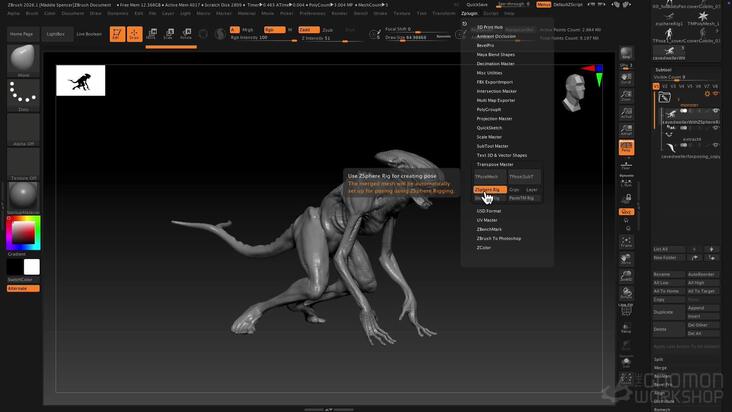Viewport: 732px width, 412px height.
Task: Open the subtool folder icon
Action: pos(664,98)
